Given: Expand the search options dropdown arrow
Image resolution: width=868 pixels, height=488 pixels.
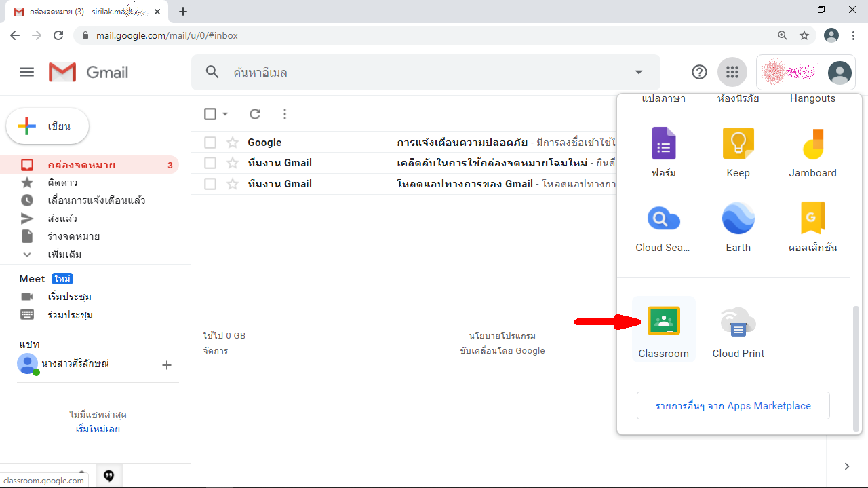Looking at the screenshot, I should click(638, 72).
